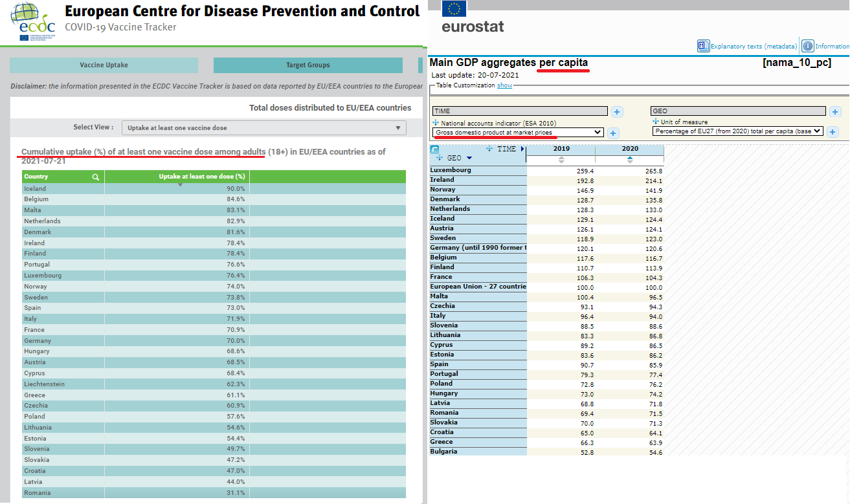Click Germany row header in eurostat table

(478, 248)
